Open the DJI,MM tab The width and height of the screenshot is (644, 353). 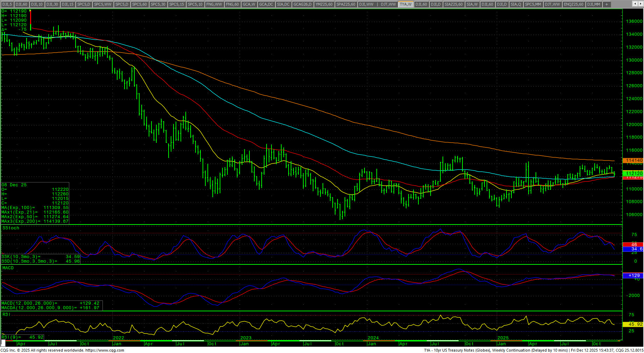594,4
